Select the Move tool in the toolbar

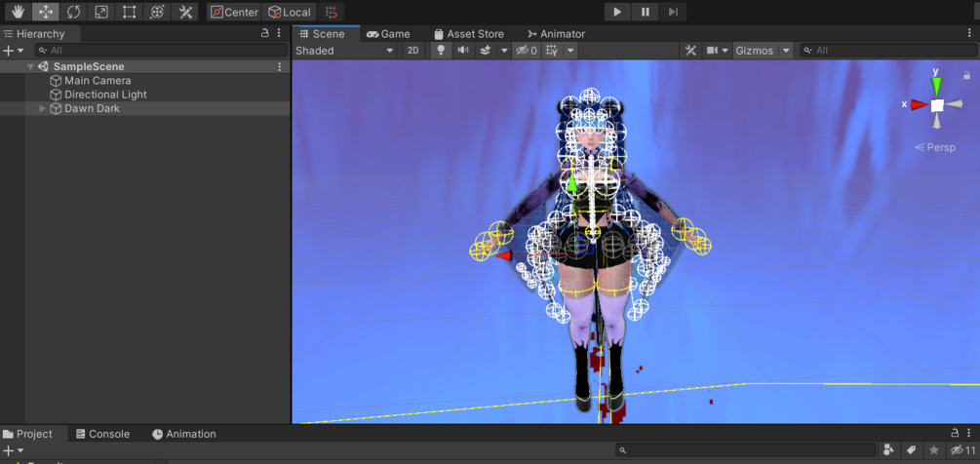(x=46, y=12)
